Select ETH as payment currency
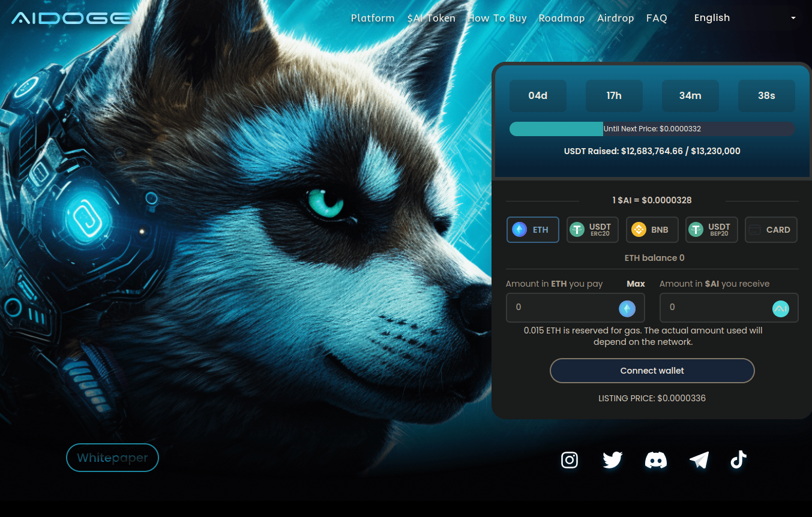Viewport: 812px width, 517px height. [532, 230]
